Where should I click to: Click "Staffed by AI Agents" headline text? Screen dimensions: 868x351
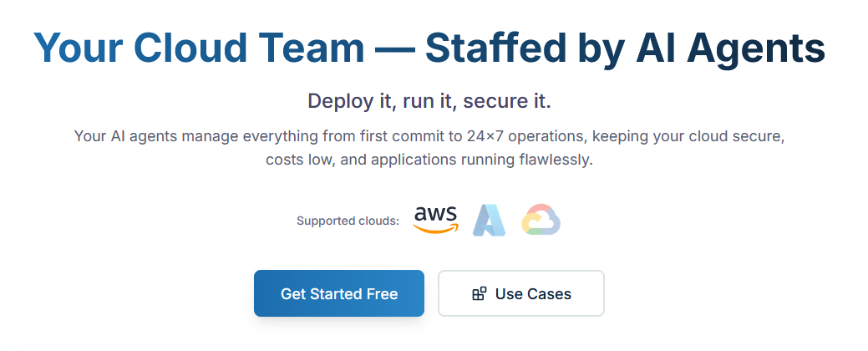[625, 48]
